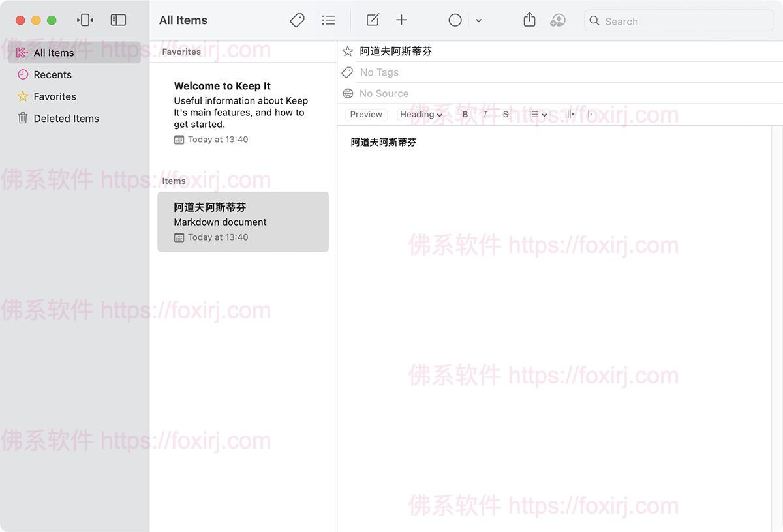The width and height of the screenshot is (783, 532).
Task: Click the globe icon beside No Source
Action: tap(346, 93)
